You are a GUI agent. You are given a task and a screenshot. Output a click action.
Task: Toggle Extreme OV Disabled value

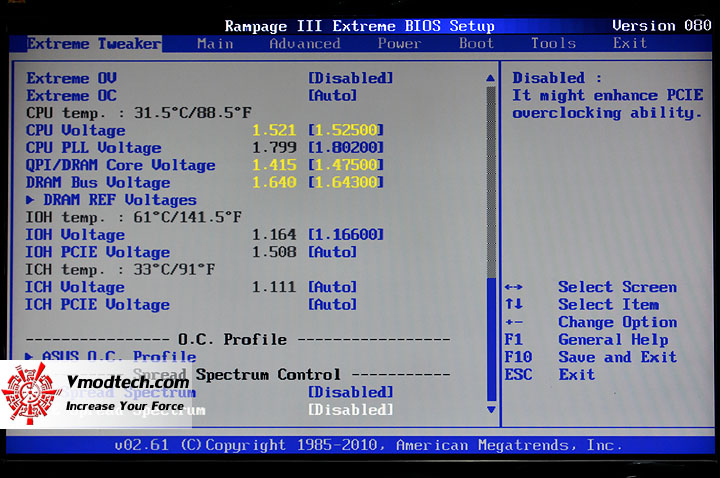350,78
